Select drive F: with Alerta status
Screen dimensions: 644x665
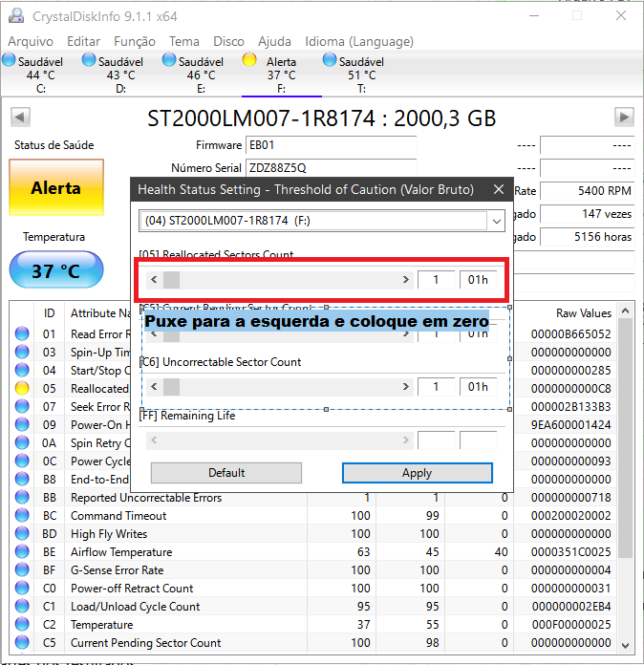(281, 75)
